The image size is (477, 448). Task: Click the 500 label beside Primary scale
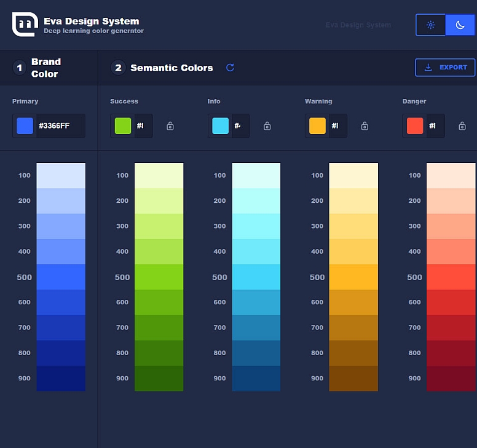[25, 277]
